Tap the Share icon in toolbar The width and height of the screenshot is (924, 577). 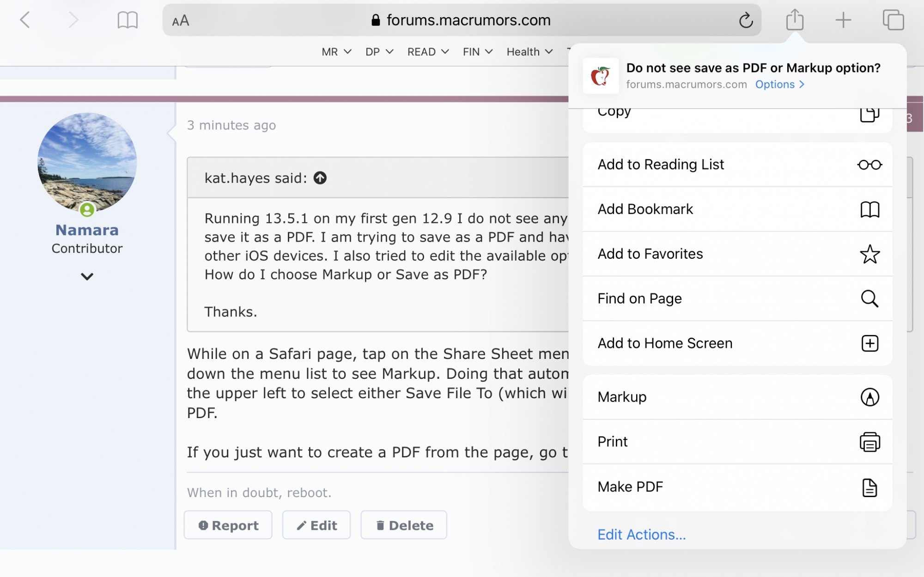pos(795,20)
